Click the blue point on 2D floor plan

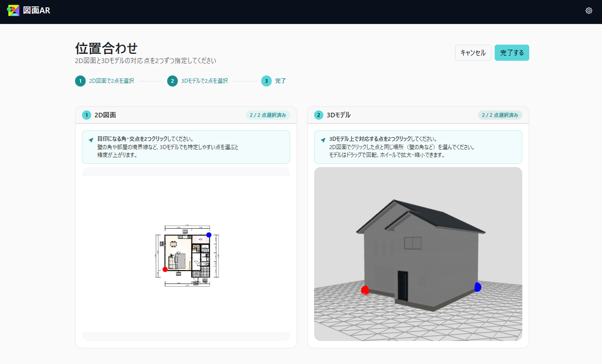coord(209,235)
